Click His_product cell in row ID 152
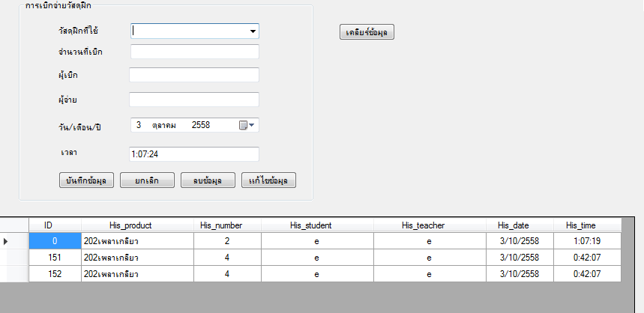This screenshot has height=313, width=644. [x=138, y=273]
